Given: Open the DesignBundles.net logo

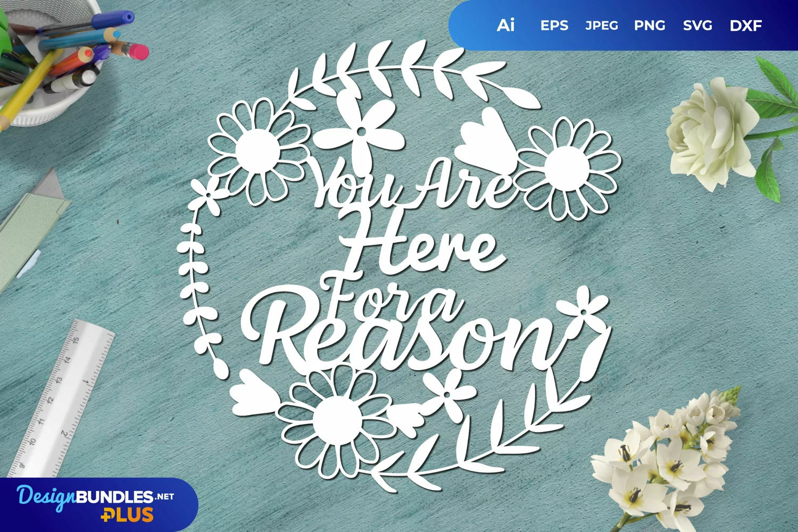Looking at the screenshot, I should pyautogui.click(x=95, y=497).
